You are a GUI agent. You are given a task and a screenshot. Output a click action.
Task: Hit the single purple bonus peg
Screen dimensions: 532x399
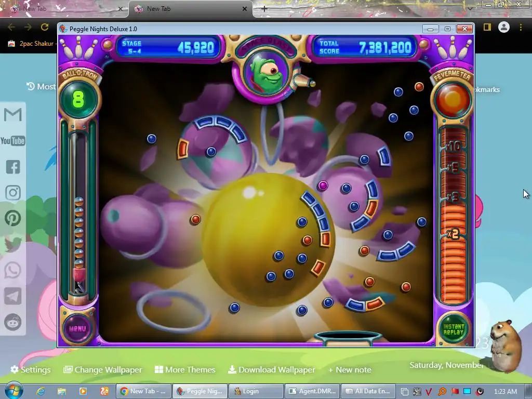[x=323, y=185]
